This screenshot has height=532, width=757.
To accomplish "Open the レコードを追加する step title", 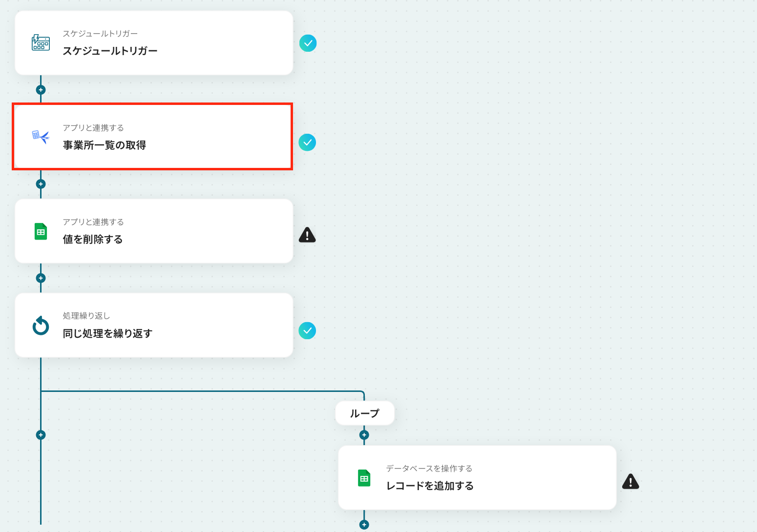I will tap(430, 486).
